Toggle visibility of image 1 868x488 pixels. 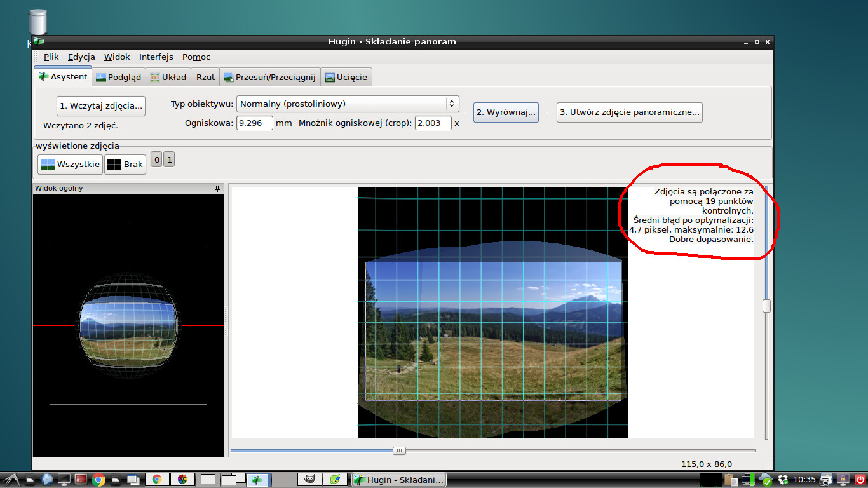tap(169, 159)
